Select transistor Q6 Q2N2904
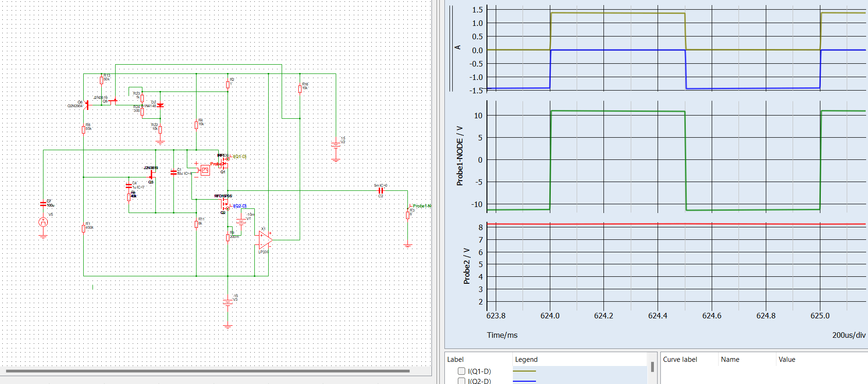 86,105
